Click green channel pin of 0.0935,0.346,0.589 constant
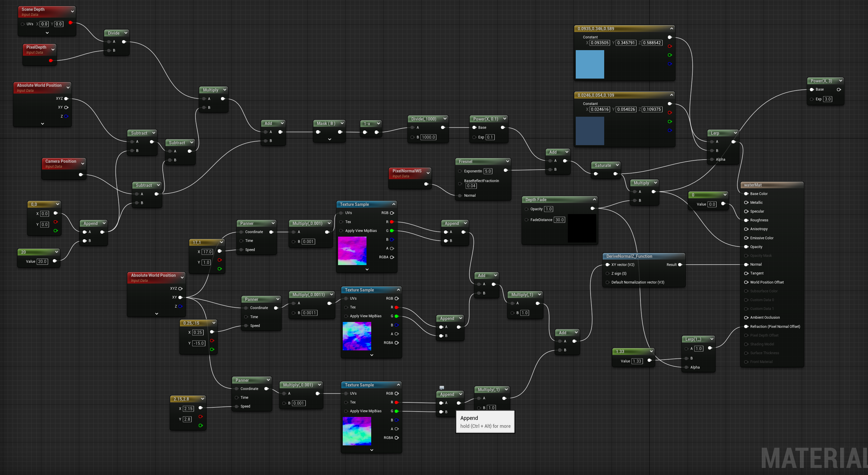This screenshot has width=868, height=475. coord(670,55)
